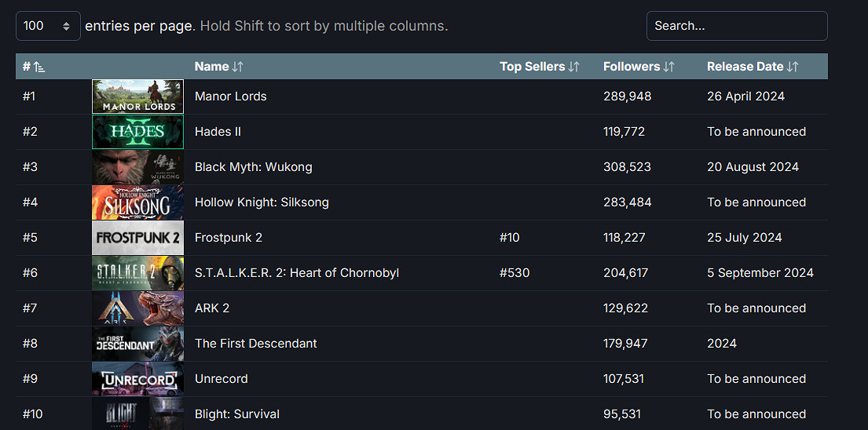Image resolution: width=868 pixels, height=430 pixels.
Task: Open the Manor Lords game thumbnail
Action: click(137, 97)
